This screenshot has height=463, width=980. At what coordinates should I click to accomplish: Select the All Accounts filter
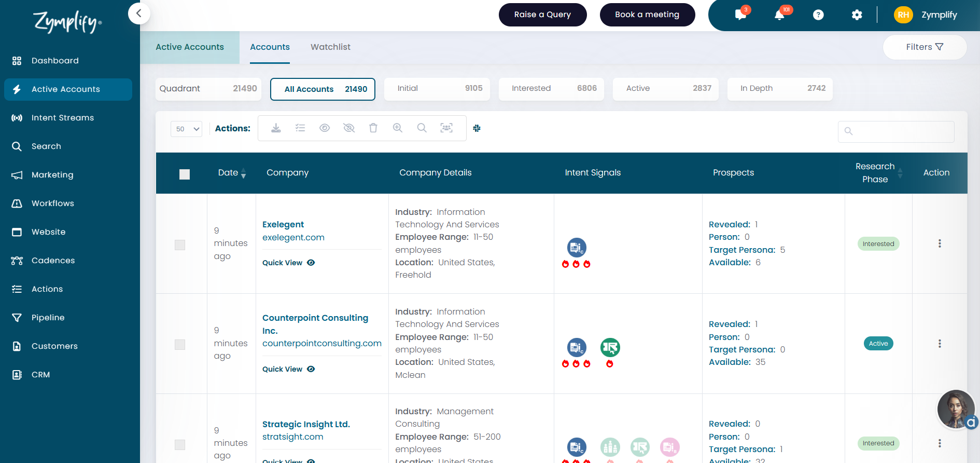click(323, 89)
